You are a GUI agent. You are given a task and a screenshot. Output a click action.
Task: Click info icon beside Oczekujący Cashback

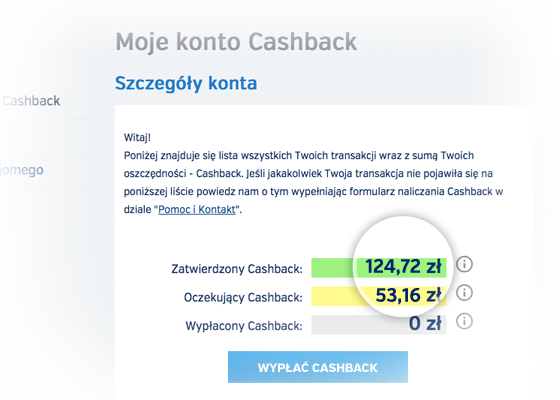tap(464, 293)
